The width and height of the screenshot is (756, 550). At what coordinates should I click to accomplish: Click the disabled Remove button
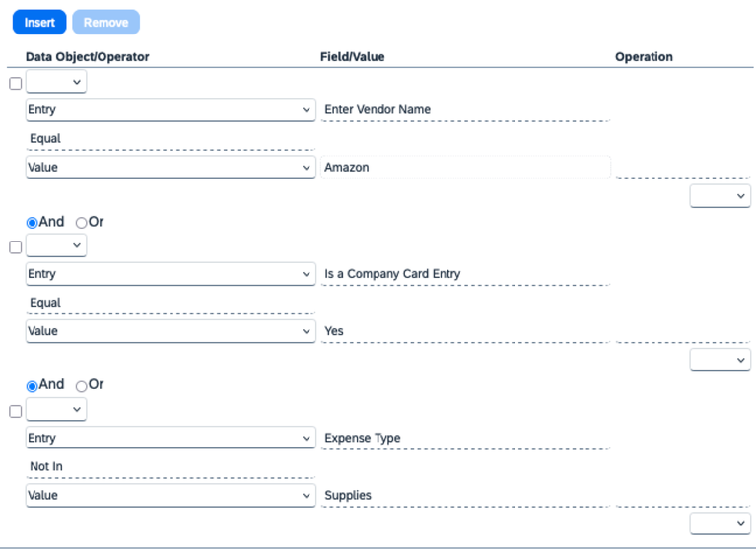coord(106,22)
